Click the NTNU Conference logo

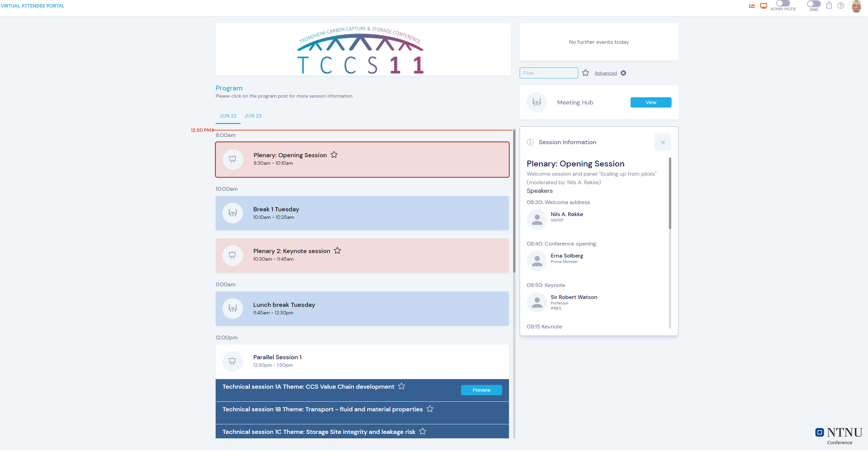(839, 436)
